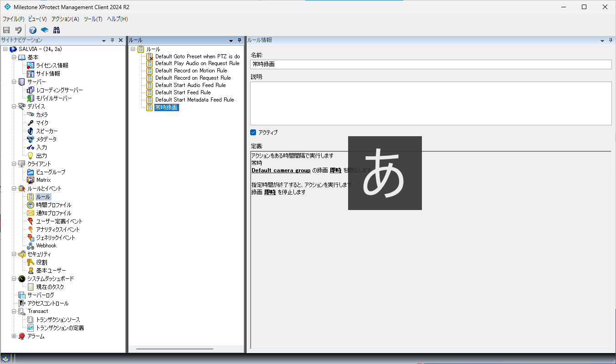Click the 説明 description text area
This screenshot has width=616, height=364.
point(431,103)
